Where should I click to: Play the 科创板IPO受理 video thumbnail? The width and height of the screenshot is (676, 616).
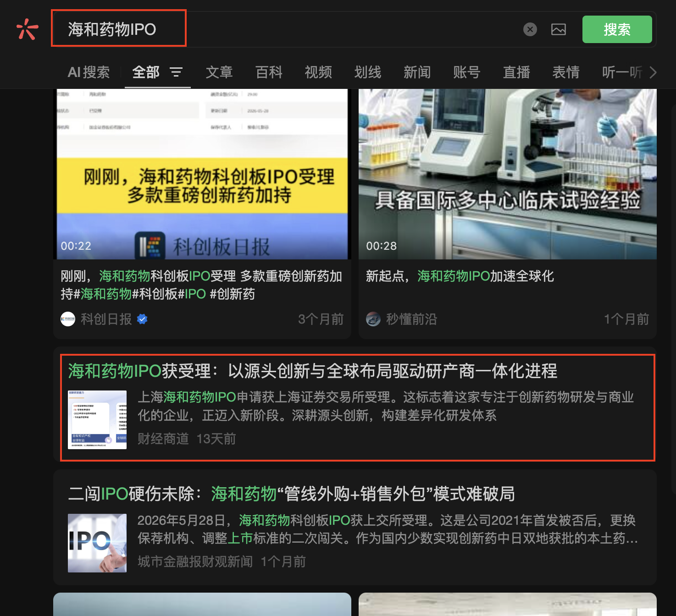pos(202,174)
